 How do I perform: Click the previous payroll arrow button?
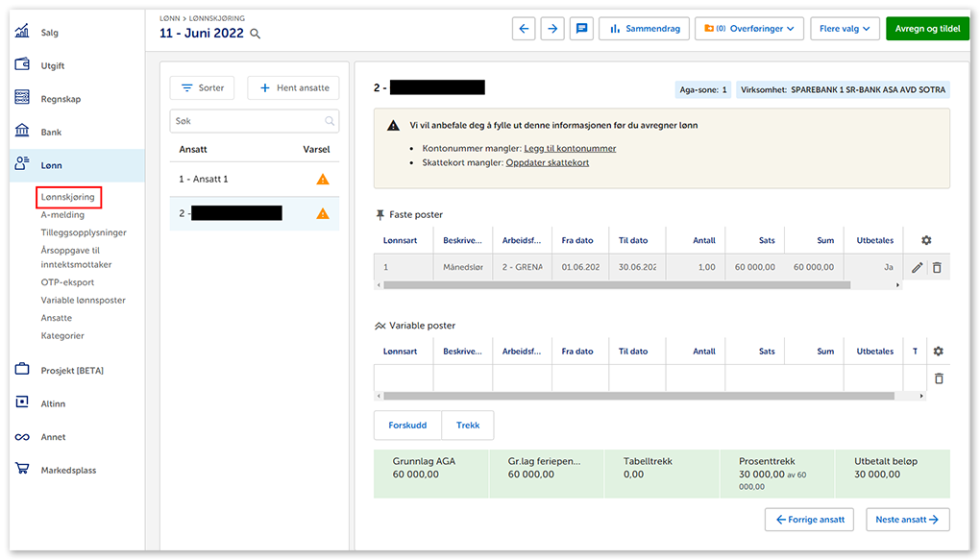[525, 29]
